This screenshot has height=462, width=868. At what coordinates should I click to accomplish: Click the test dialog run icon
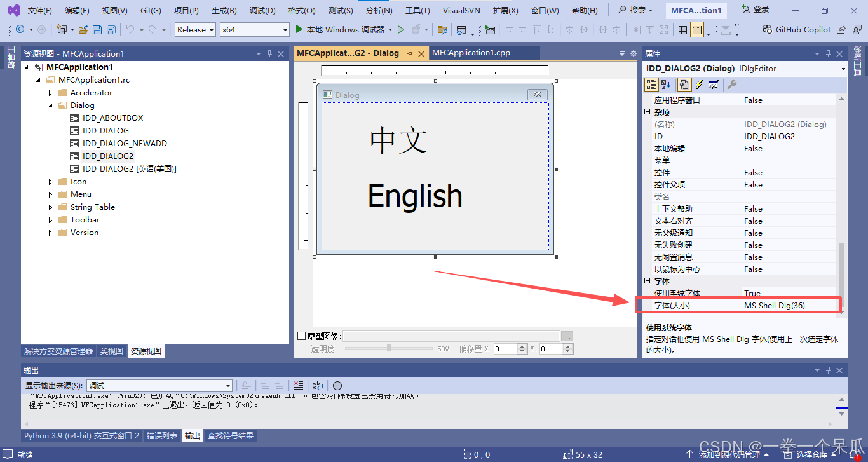489,29
